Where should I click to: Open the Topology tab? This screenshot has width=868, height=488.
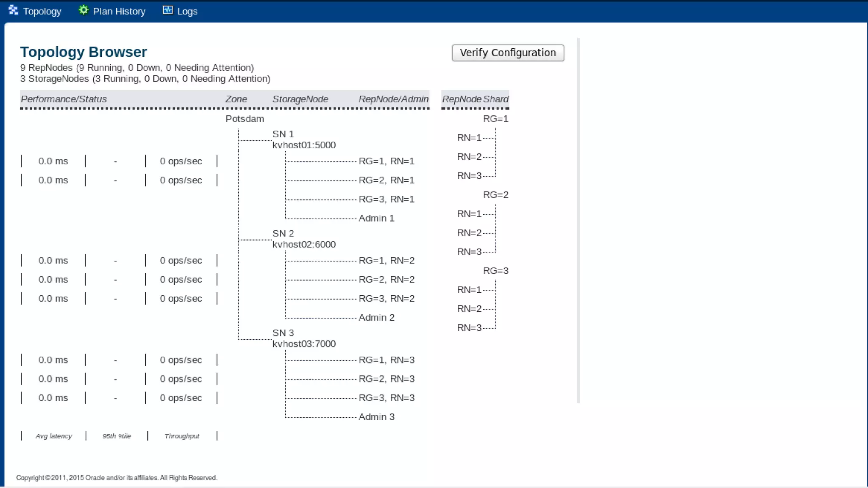click(x=42, y=11)
